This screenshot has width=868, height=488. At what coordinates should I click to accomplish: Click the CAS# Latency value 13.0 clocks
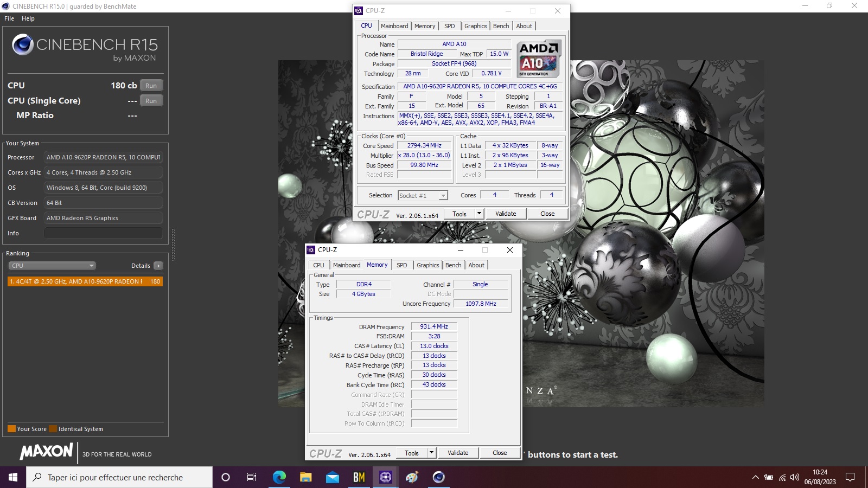(434, 346)
